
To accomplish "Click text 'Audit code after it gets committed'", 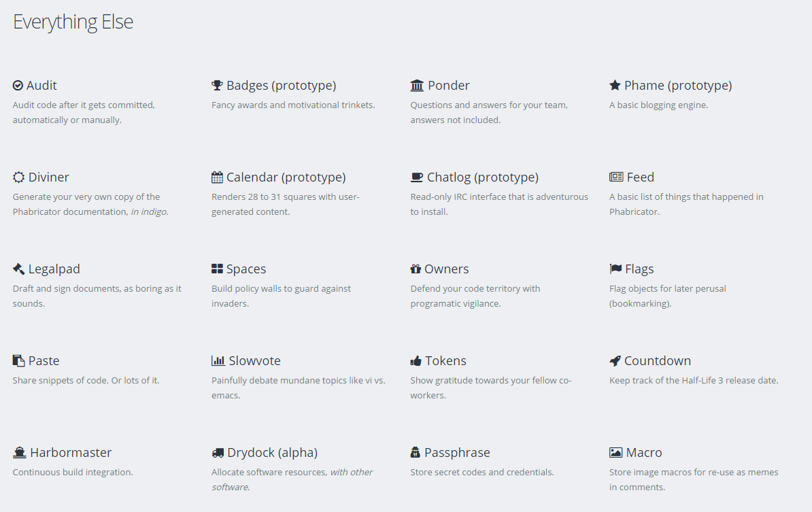I will [x=84, y=105].
